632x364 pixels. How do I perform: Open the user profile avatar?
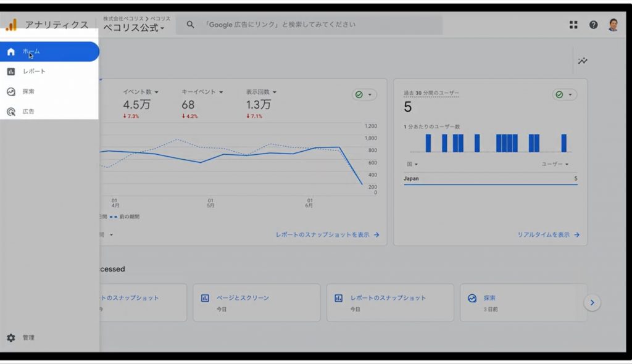click(x=613, y=25)
